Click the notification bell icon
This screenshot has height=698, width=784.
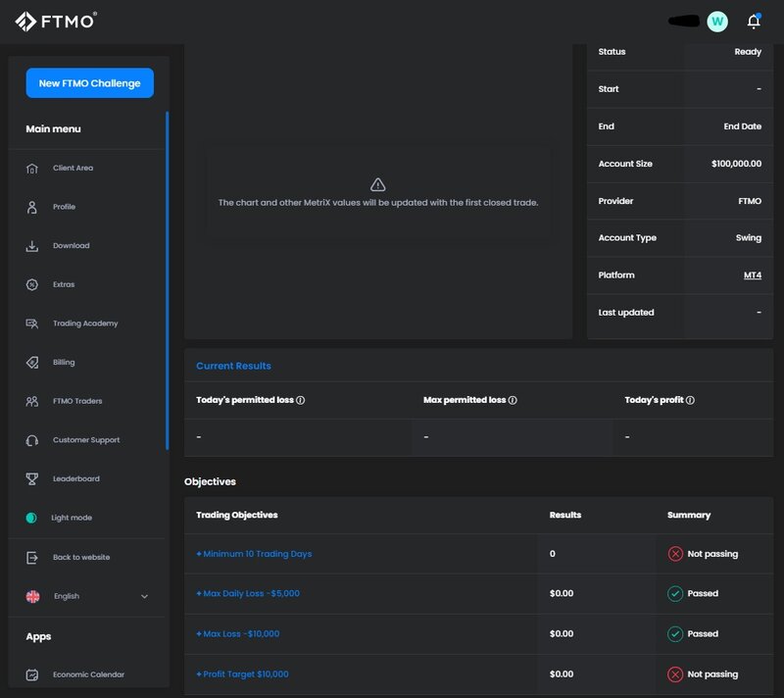point(753,22)
